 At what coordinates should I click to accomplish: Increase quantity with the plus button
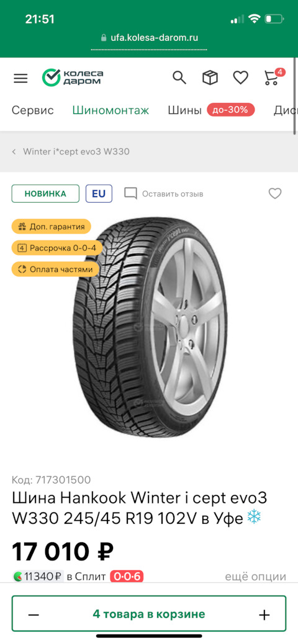(264, 614)
